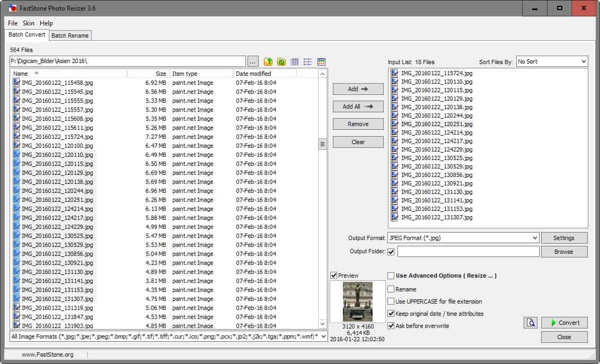The image size is (600, 364).
Task: Uncheck Keep original date / time attributes
Action: (391, 314)
